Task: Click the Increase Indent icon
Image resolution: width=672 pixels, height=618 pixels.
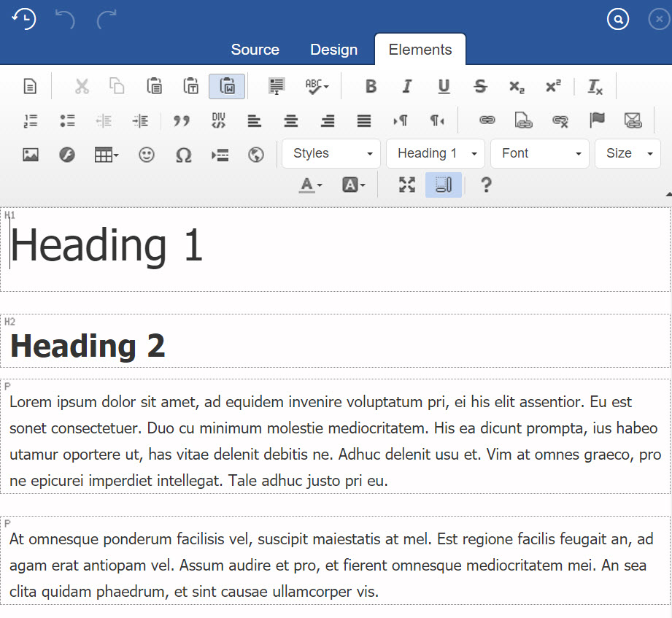Action: [x=141, y=121]
